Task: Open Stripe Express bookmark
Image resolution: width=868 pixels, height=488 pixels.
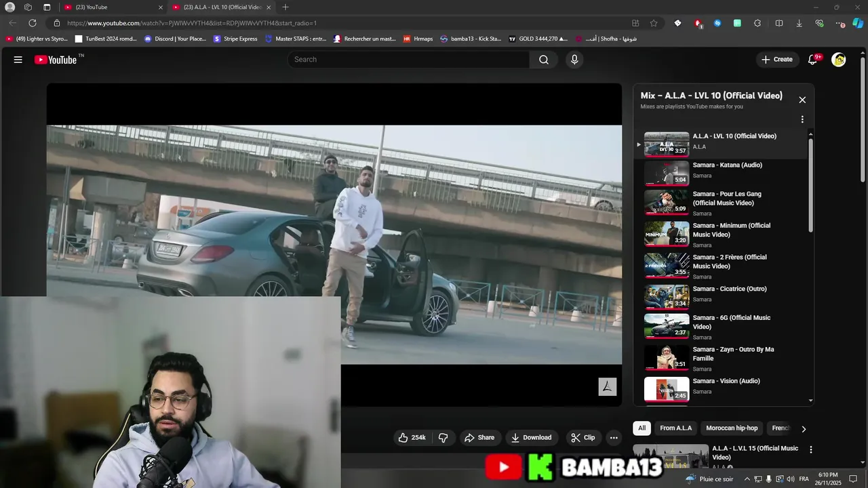Action: point(235,39)
